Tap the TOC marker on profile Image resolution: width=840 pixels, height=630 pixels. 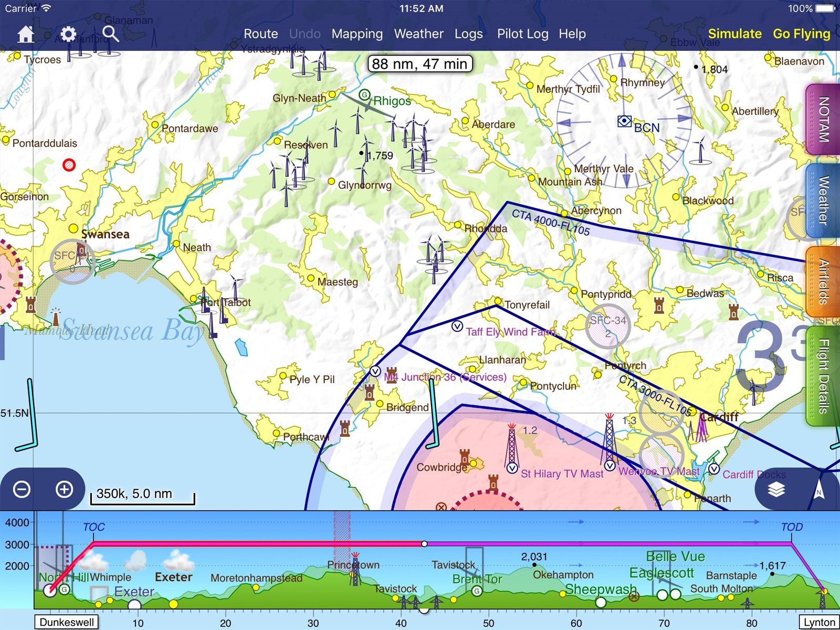click(94, 527)
